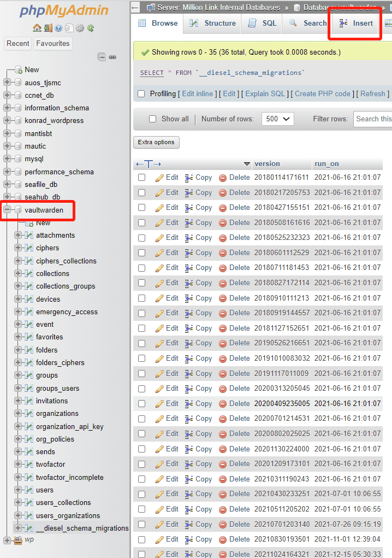Click the Filter rows search field

point(373,119)
